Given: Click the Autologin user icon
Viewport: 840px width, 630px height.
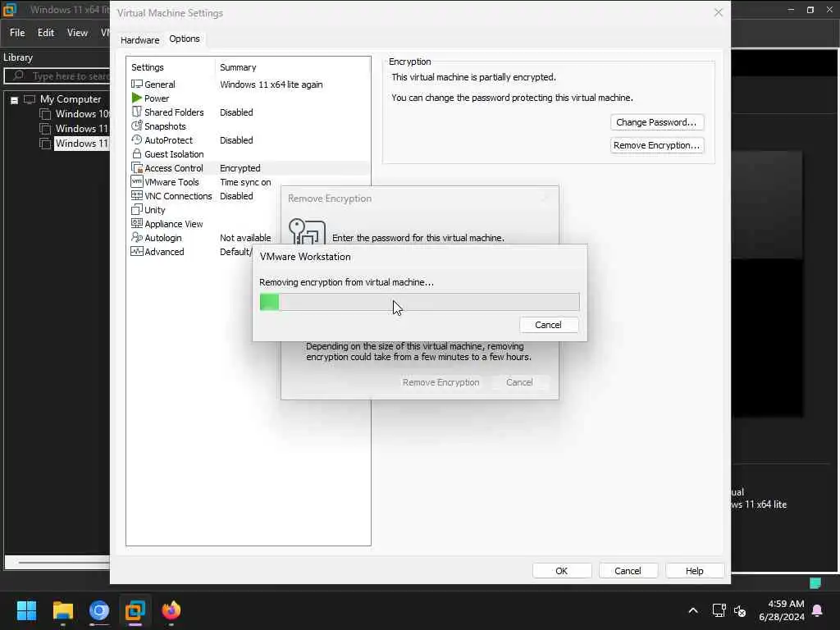Looking at the screenshot, I should [x=137, y=237].
